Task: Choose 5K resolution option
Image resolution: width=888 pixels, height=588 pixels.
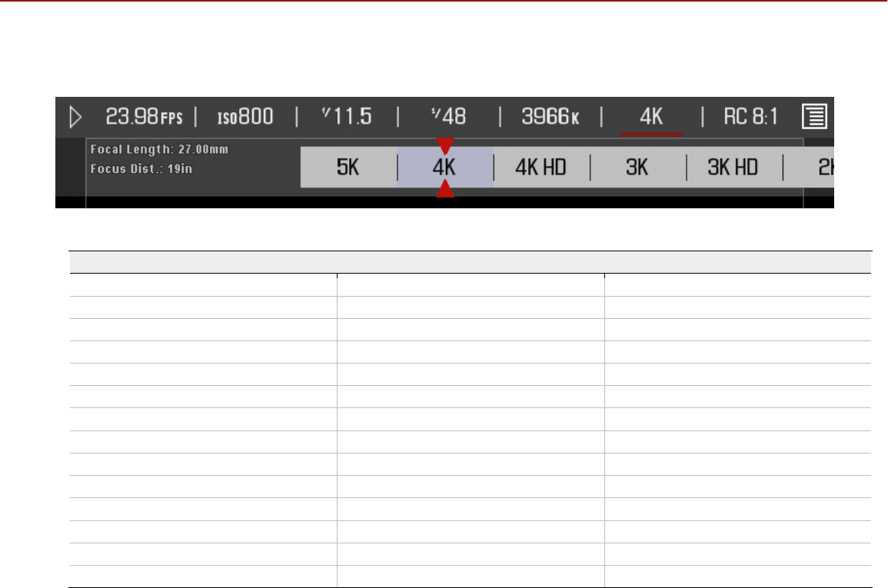Action: (x=348, y=168)
